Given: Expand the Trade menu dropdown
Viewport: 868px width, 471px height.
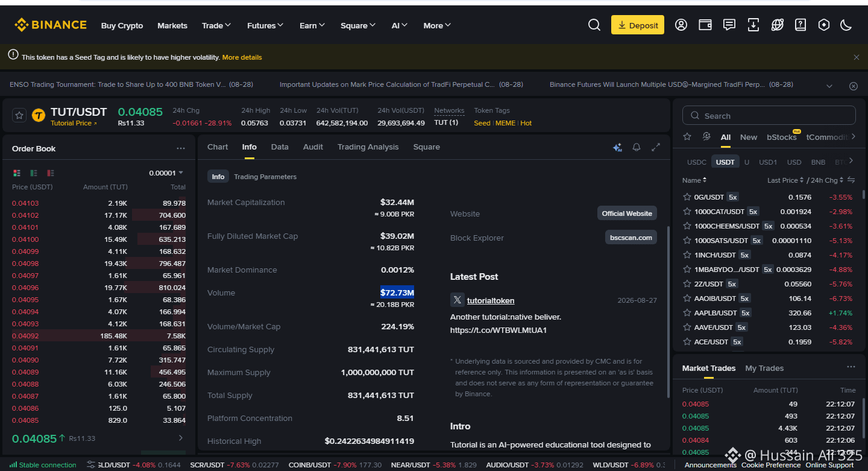Looking at the screenshot, I should coord(216,25).
